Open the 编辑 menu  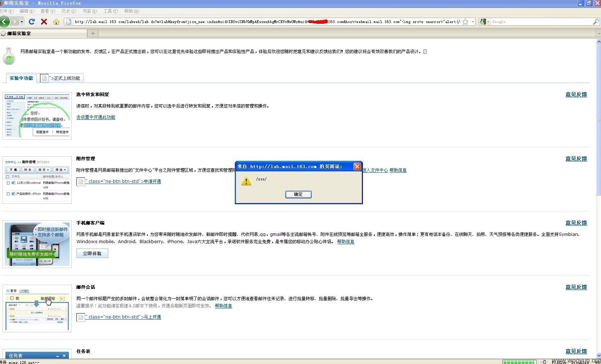tap(27, 11)
